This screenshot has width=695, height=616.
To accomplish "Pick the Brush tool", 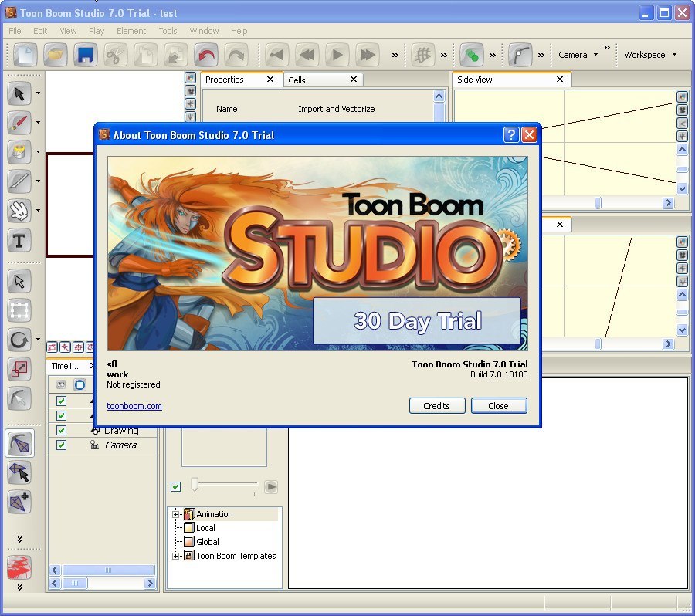I will tap(19, 123).
